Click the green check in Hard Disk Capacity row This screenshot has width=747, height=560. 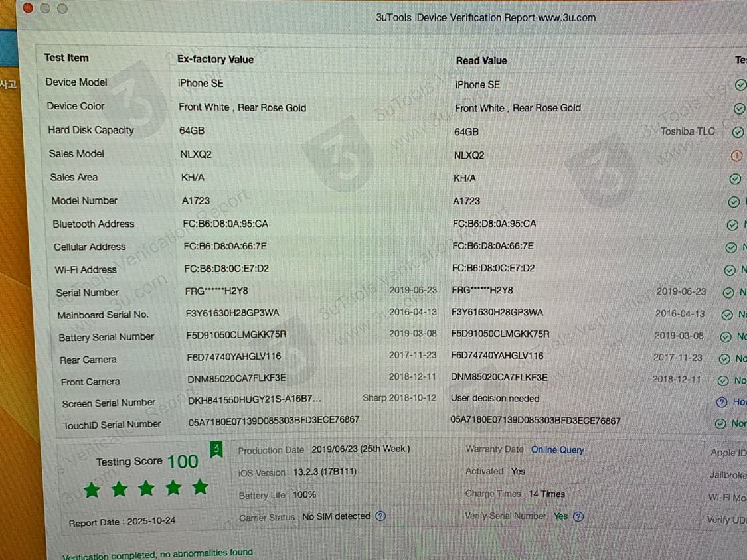737,132
